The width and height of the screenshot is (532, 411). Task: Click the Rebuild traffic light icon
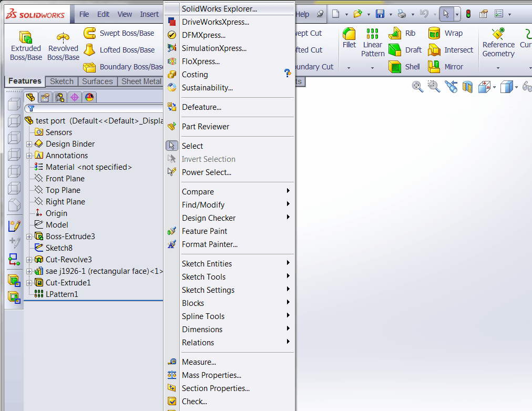468,14
